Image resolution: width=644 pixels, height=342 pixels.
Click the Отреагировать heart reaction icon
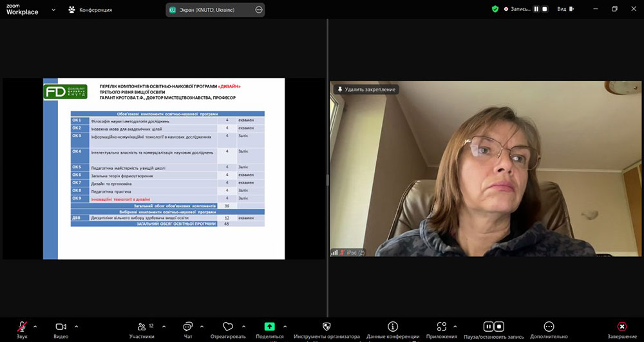coord(227,327)
